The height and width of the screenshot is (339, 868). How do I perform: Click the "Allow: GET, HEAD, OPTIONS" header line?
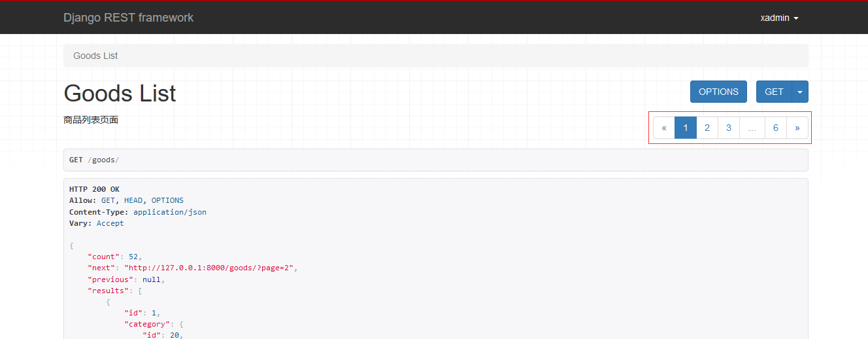click(x=126, y=200)
